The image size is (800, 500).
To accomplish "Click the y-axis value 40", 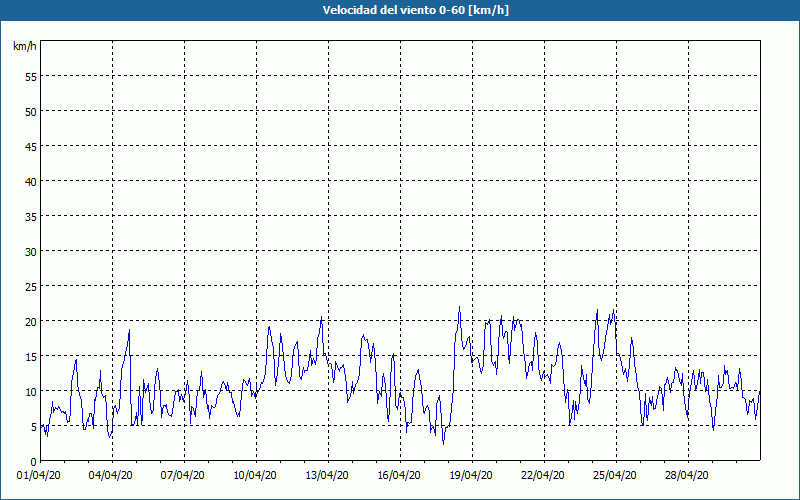I will [31, 182].
